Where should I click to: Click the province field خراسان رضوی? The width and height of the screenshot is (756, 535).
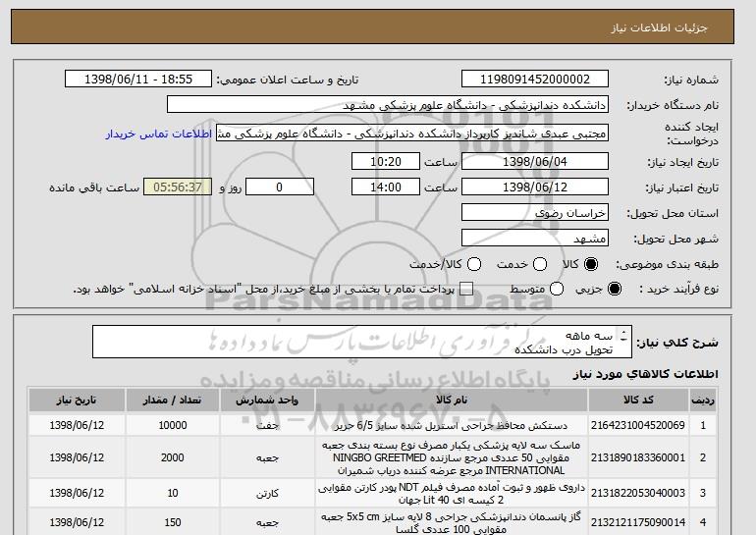click(535, 213)
